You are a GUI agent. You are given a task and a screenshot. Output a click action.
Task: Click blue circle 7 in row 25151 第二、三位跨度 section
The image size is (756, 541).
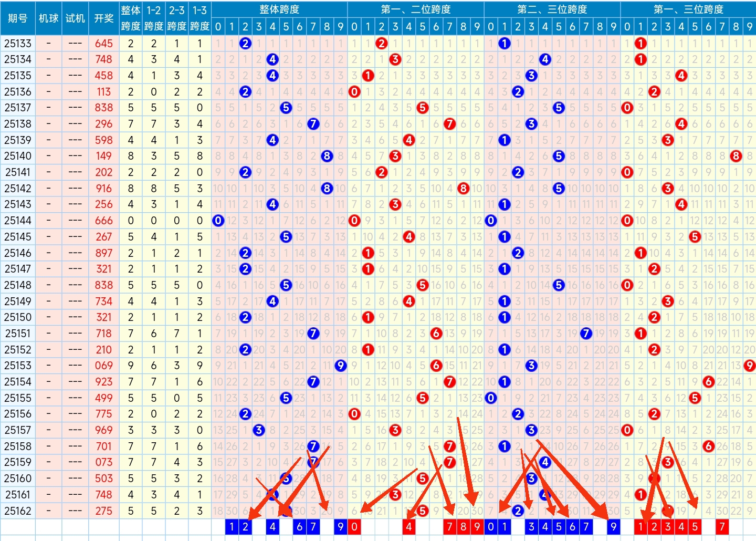(586, 334)
